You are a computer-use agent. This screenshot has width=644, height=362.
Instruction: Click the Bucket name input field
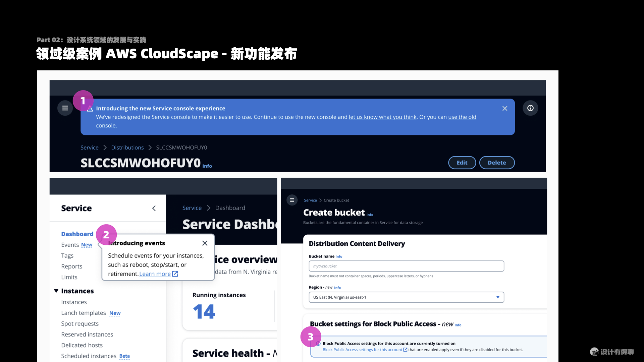[406, 266]
